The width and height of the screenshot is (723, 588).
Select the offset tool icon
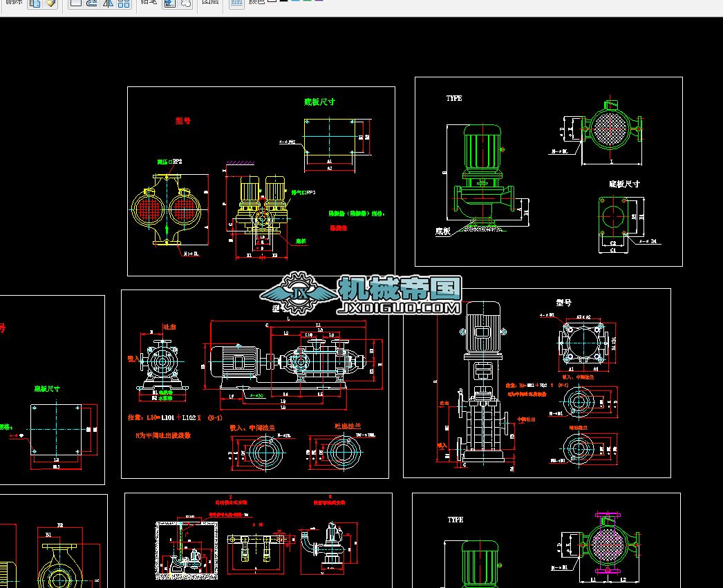click(92, 3)
